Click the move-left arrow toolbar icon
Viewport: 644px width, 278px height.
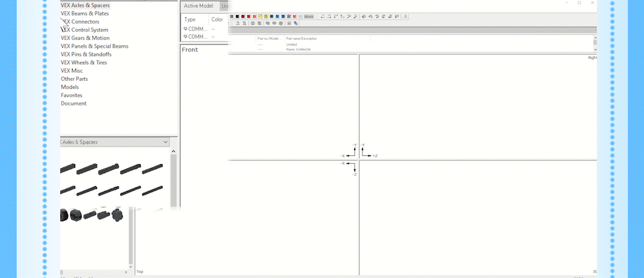(323, 17)
